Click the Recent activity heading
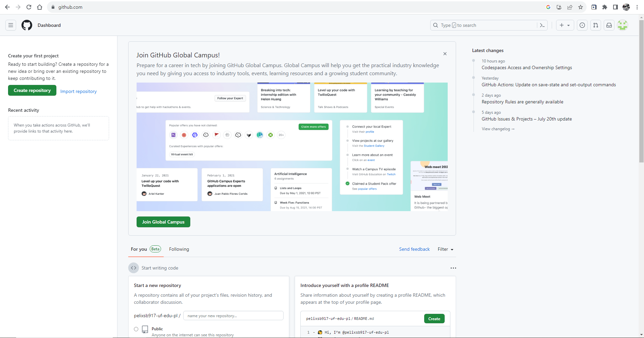The height and width of the screenshot is (338, 644). tap(23, 110)
